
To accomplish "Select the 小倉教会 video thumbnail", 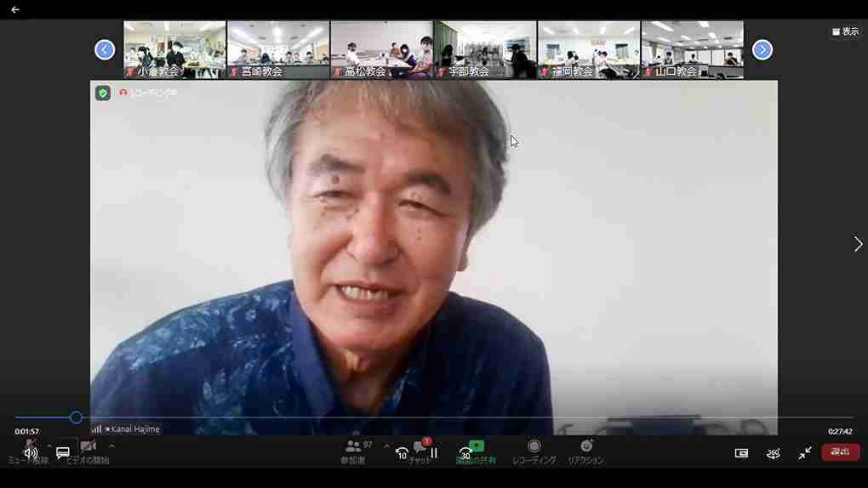I will [174, 50].
